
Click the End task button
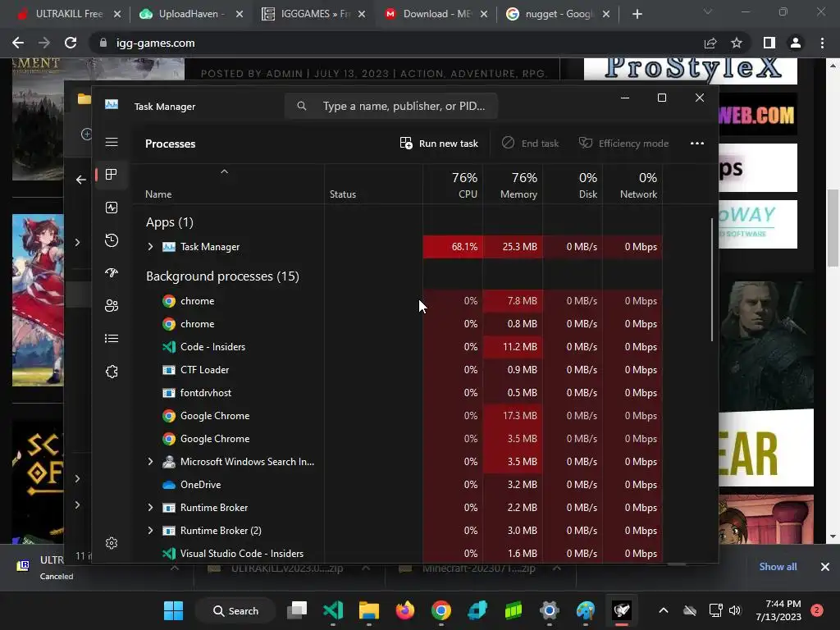click(531, 143)
